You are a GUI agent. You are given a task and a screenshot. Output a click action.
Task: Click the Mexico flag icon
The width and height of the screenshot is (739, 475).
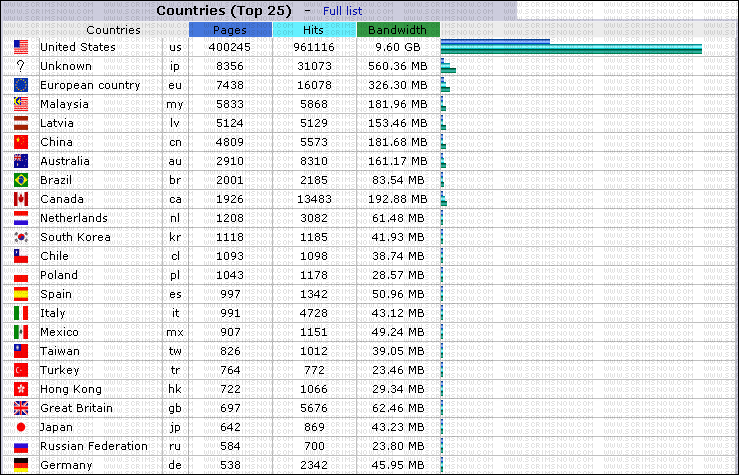tap(21, 332)
